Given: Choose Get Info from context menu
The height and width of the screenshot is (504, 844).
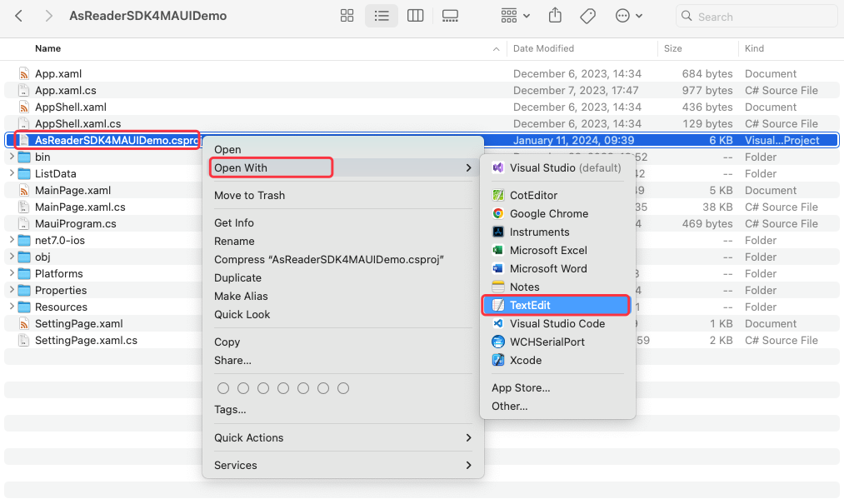Looking at the screenshot, I should click(x=234, y=222).
